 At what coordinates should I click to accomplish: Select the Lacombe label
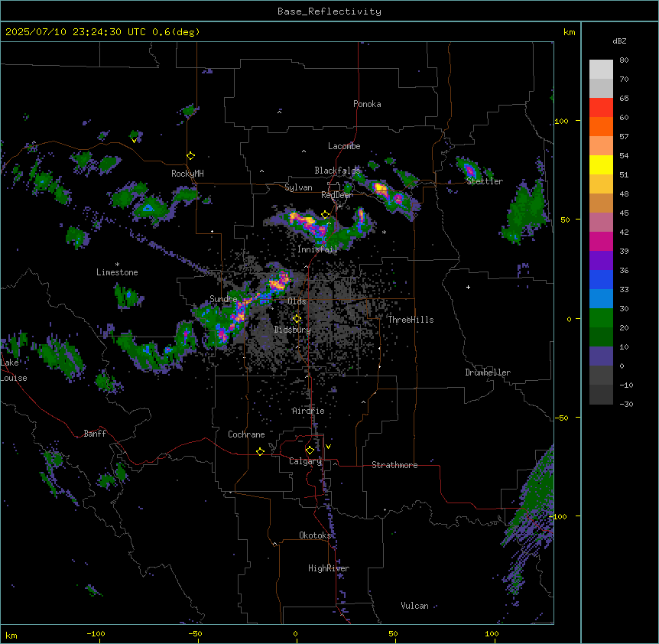(x=344, y=146)
